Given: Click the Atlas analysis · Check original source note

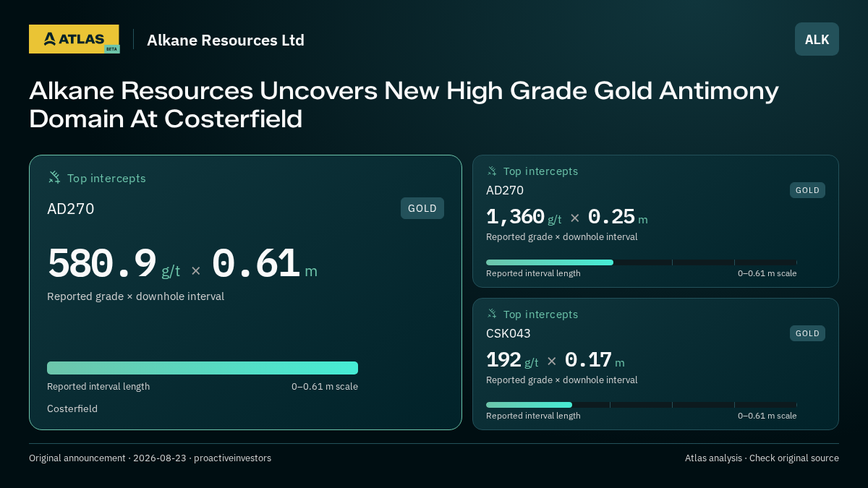Looking at the screenshot, I should pos(762,458).
